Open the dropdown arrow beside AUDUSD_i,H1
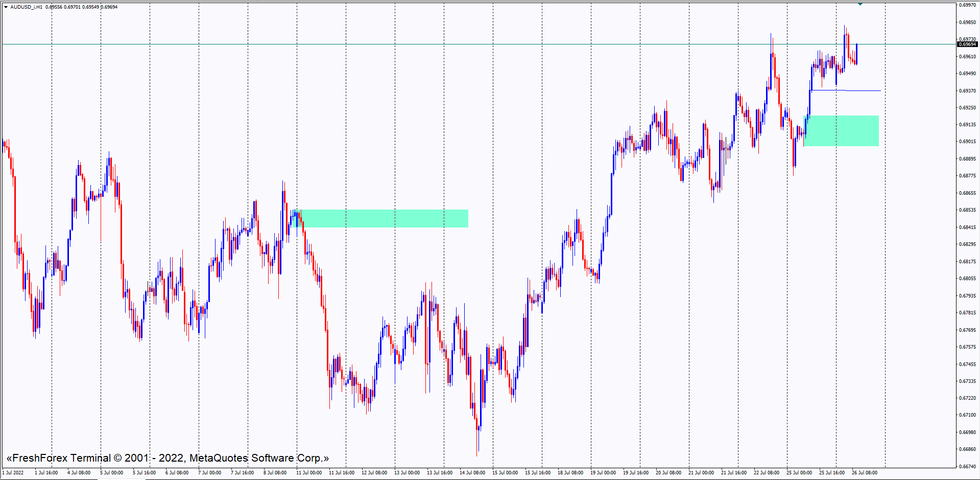 (x=6, y=7)
